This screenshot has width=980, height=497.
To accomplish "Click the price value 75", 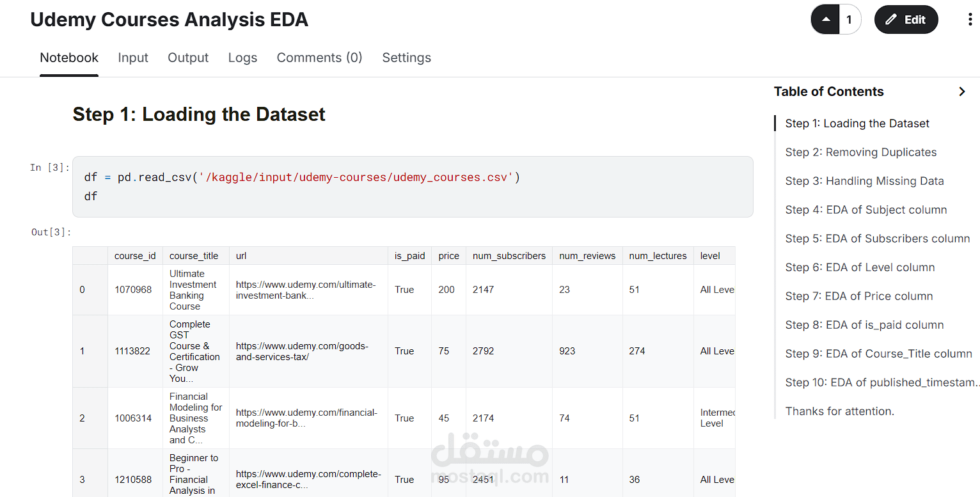I will click(444, 351).
